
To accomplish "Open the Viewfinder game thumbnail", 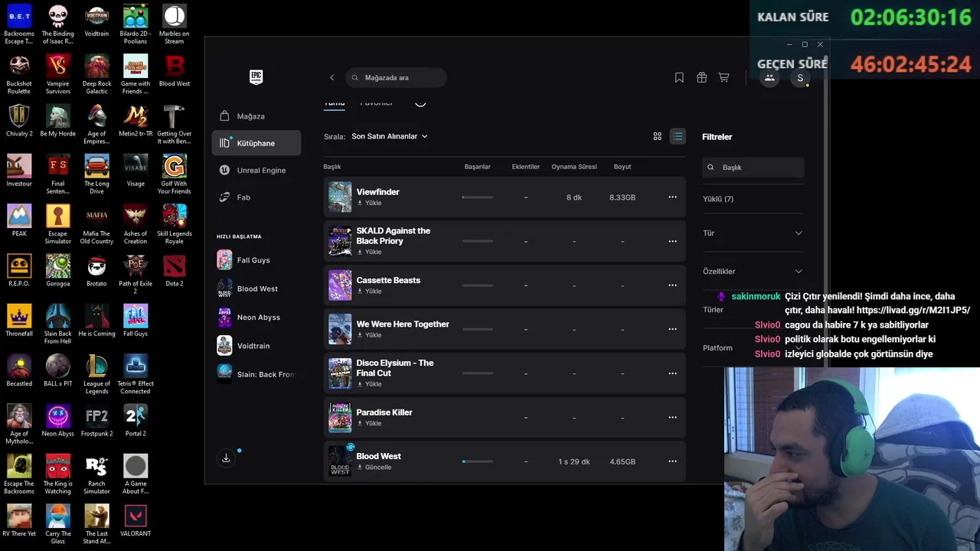I will click(340, 197).
